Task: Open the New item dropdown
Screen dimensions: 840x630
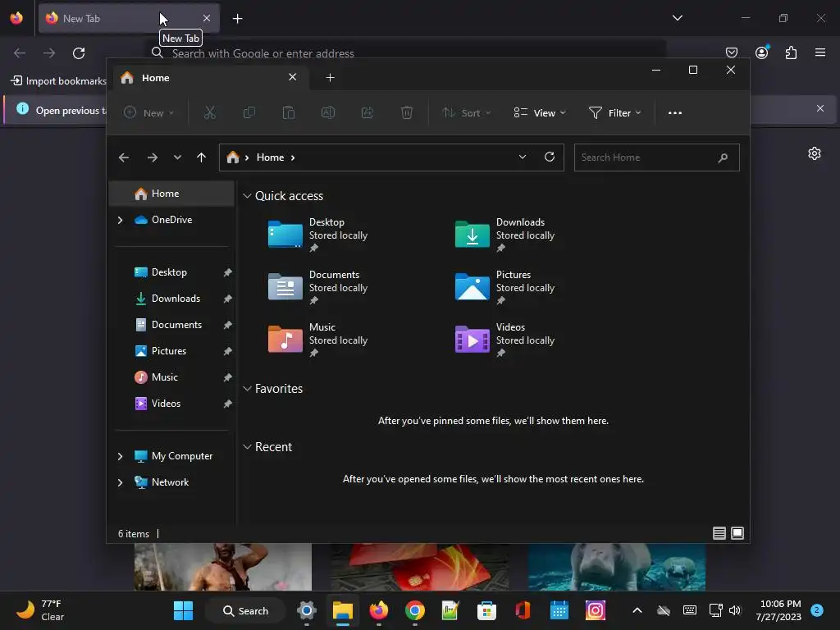Action: [x=149, y=113]
